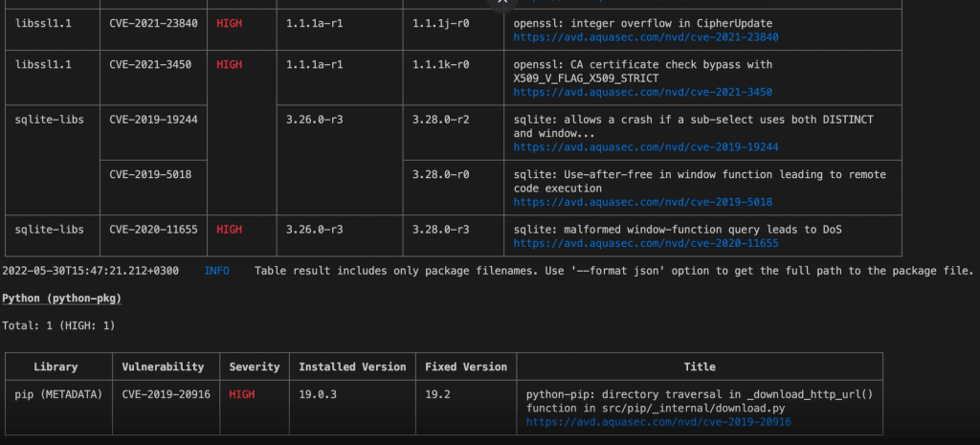
Task: Click the log timestamp 2022-05-30T15:47:21.212+0300
Action: point(91,271)
